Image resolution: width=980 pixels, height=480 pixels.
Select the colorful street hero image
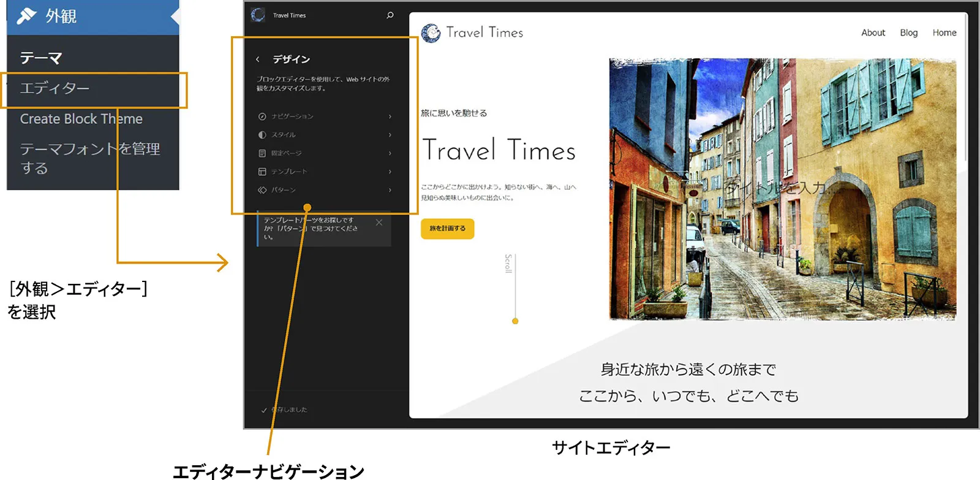click(x=782, y=189)
